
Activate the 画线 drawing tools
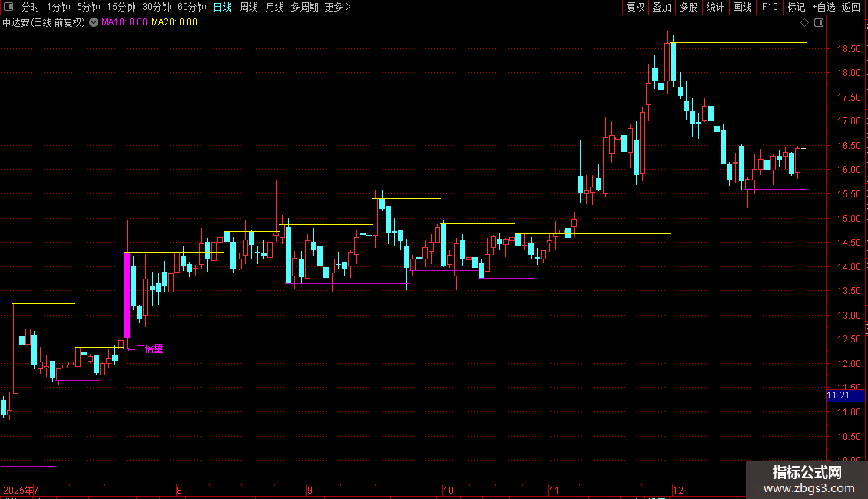click(x=742, y=7)
